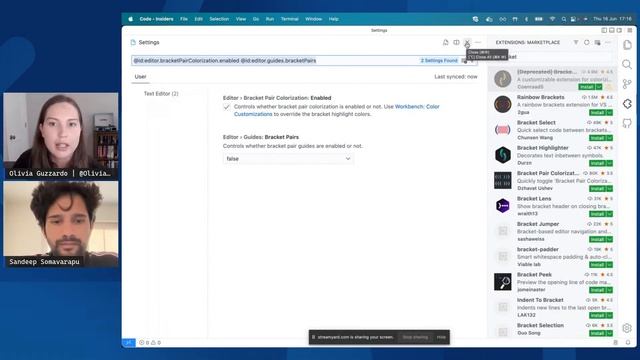640x360 pixels.
Task: Open the Apple menu
Action: pos(131,19)
